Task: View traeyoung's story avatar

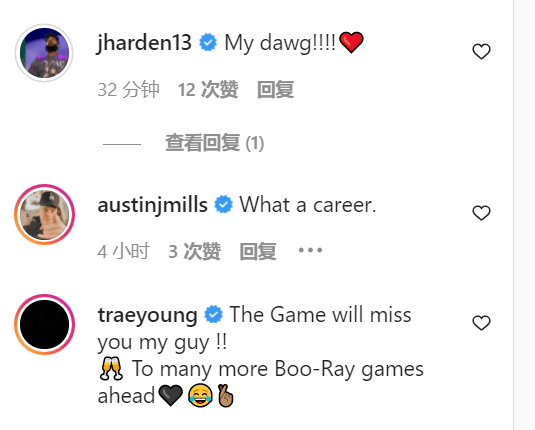Action: click(x=44, y=324)
